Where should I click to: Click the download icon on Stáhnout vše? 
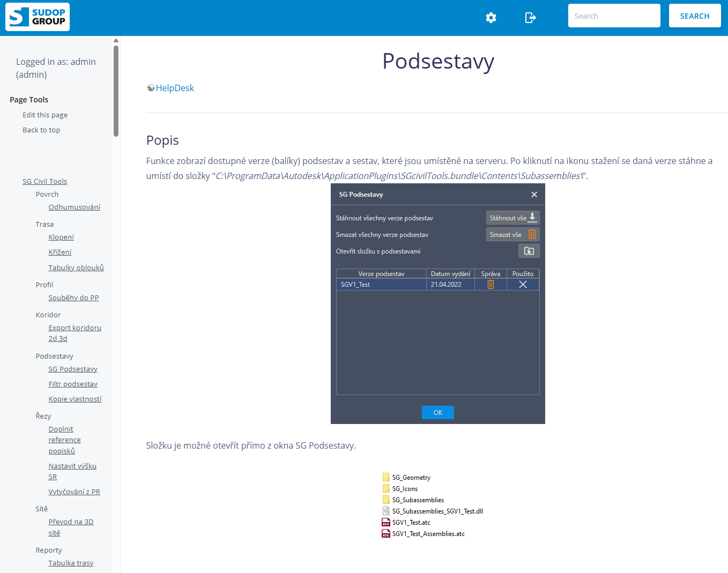pyautogui.click(x=532, y=218)
